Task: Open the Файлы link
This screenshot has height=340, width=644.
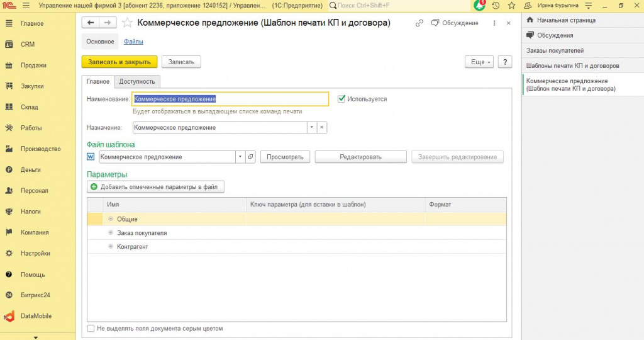Action: (133, 42)
